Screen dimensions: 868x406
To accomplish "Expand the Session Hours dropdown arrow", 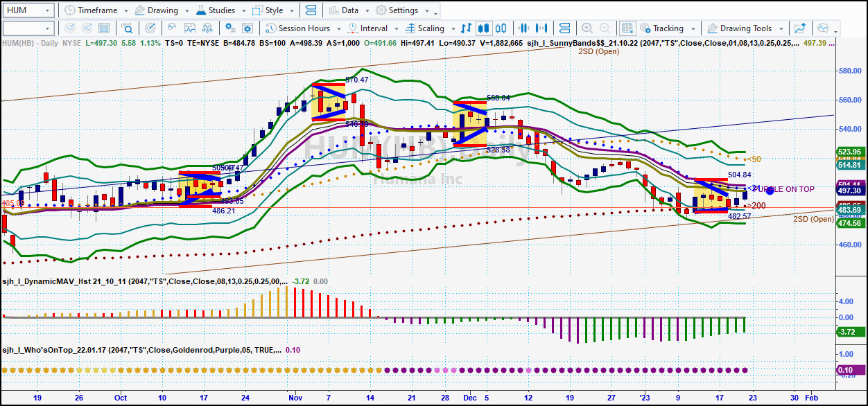I will [338, 29].
